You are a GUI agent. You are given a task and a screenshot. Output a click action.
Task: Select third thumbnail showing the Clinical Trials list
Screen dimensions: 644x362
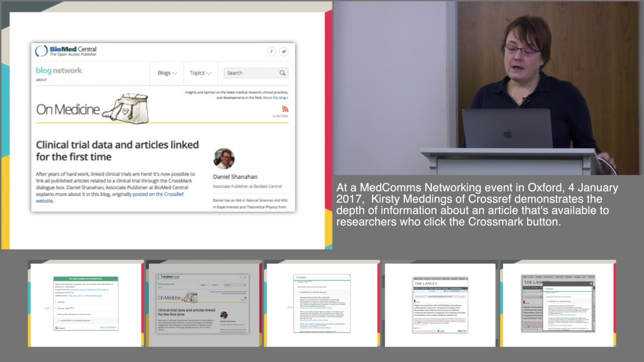[x=322, y=303]
